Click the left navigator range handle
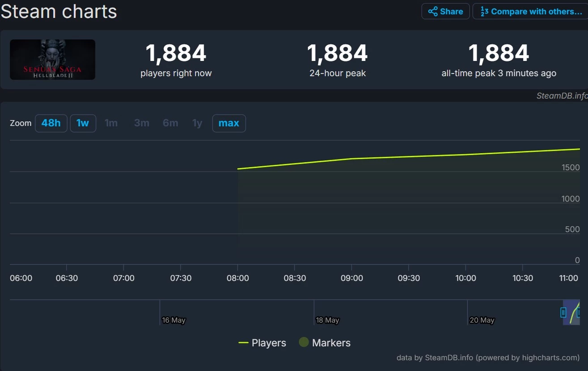588x371 pixels. (563, 312)
